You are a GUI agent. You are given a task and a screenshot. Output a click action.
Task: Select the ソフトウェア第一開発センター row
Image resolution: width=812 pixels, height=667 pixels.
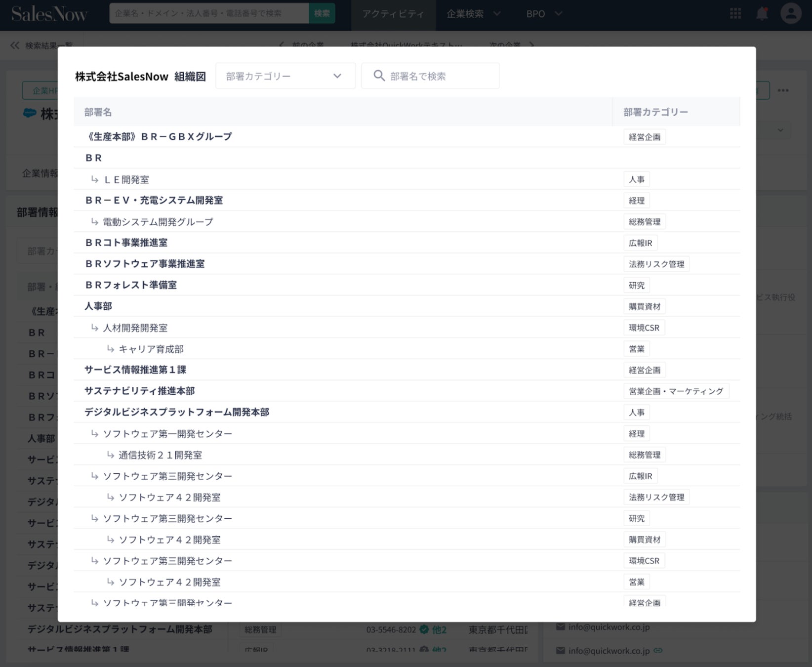pyautogui.click(x=406, y=433)
